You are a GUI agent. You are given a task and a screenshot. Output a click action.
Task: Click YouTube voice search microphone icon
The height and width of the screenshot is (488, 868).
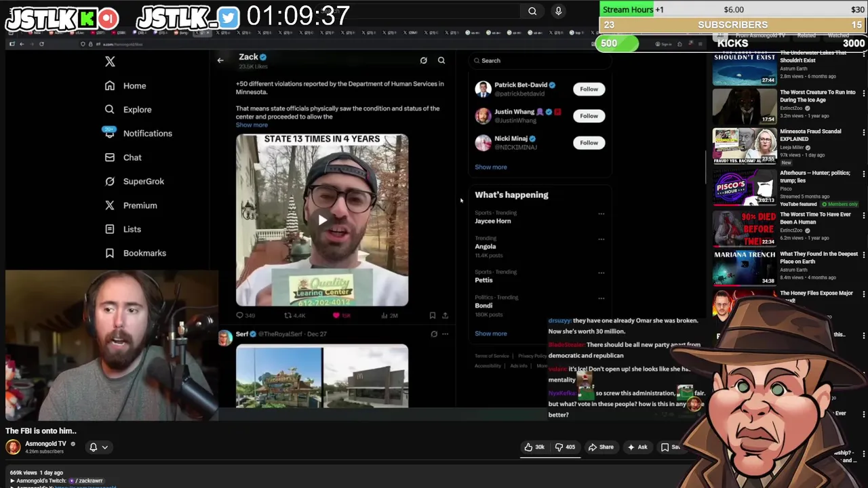[x=558, y=11]
